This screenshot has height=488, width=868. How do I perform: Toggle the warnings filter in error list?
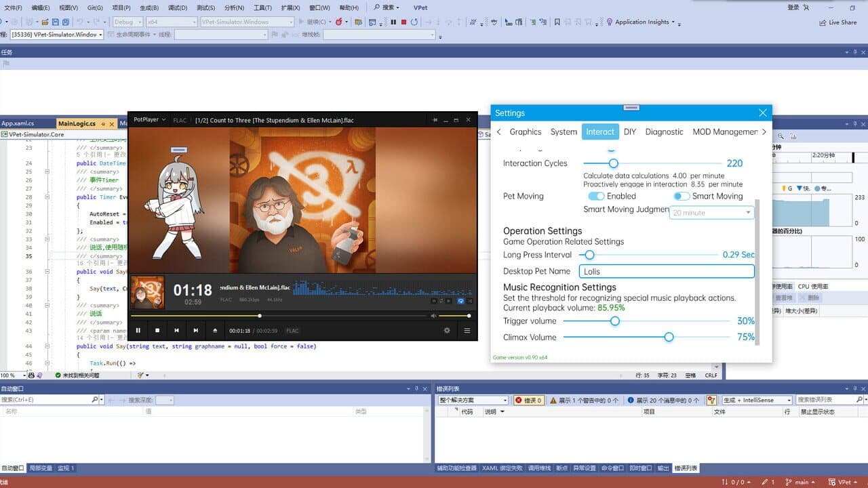coord(584,401)
